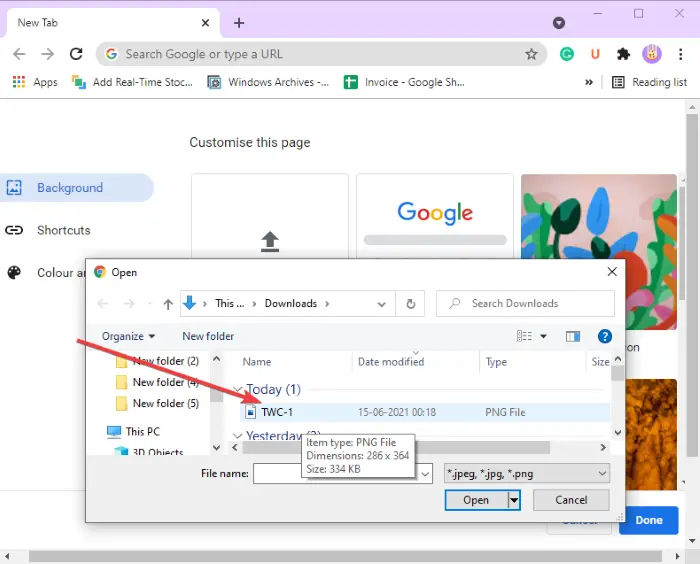Click the dark circle tab-search dropdown icon
The height and width of the screenshot is (564, 700).
(558, 23)
